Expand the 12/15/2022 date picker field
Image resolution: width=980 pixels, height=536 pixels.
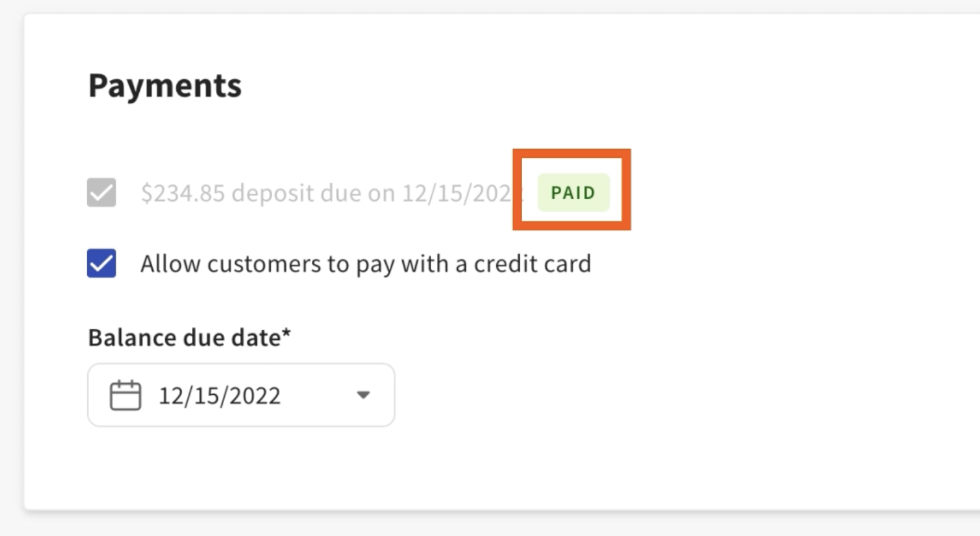pyautogui.click(x=241, y=395)
